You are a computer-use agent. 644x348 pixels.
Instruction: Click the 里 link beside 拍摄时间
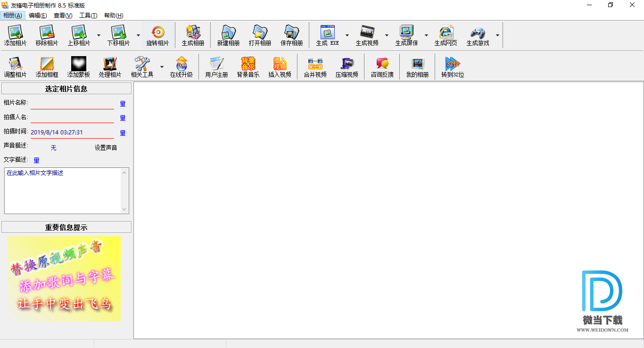[123, 133]
